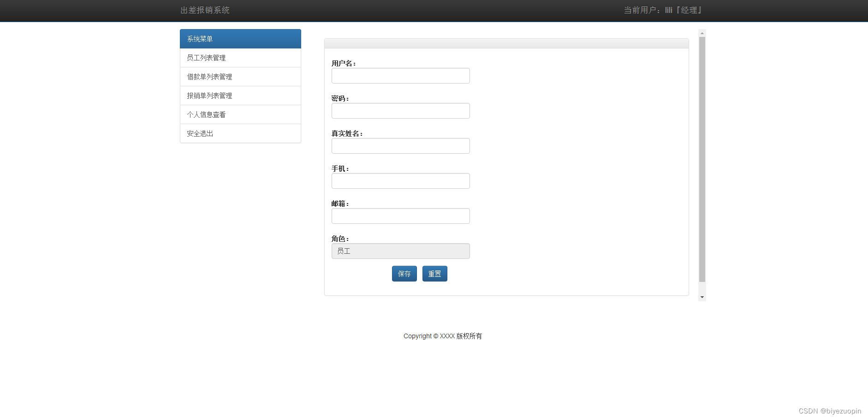868x419 pixels.
Task: Focus the 手机 input field
Action: click(400, 181)
